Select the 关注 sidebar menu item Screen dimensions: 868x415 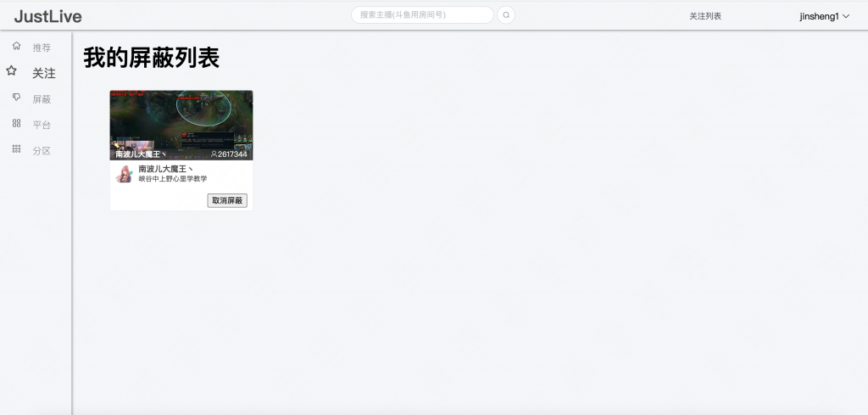point(44,74)
